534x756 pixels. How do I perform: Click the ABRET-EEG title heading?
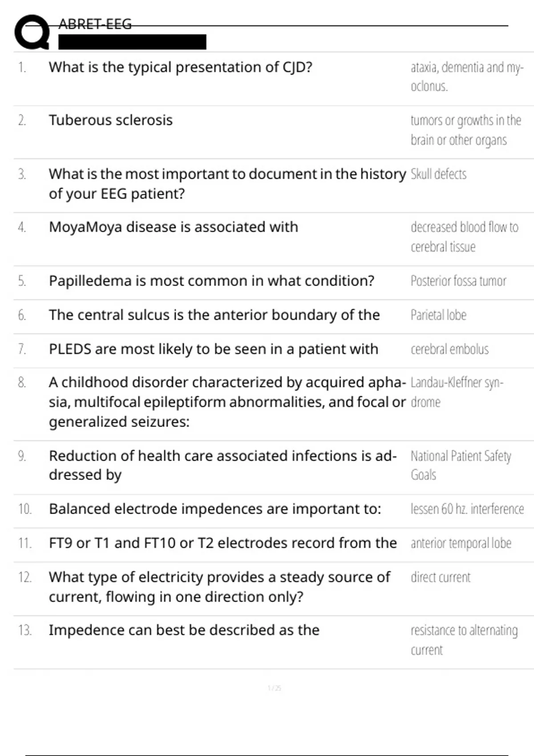[95, 24]
